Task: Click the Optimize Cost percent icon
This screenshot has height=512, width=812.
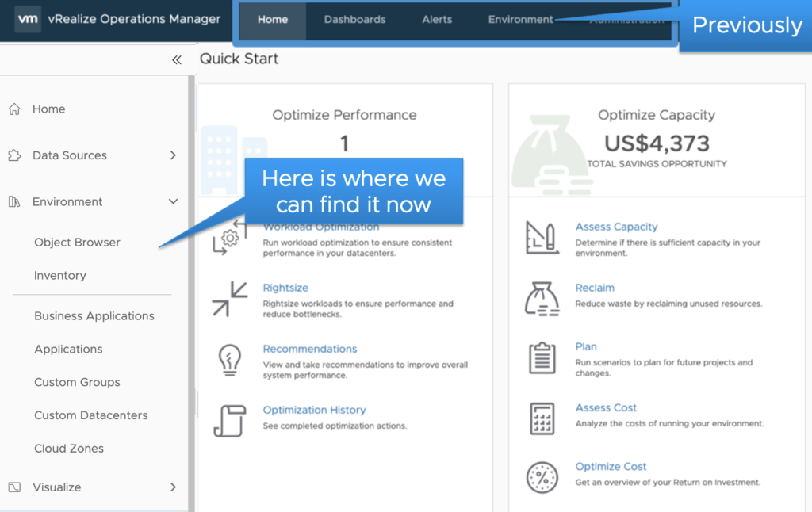Action: [x=542, y=477]
